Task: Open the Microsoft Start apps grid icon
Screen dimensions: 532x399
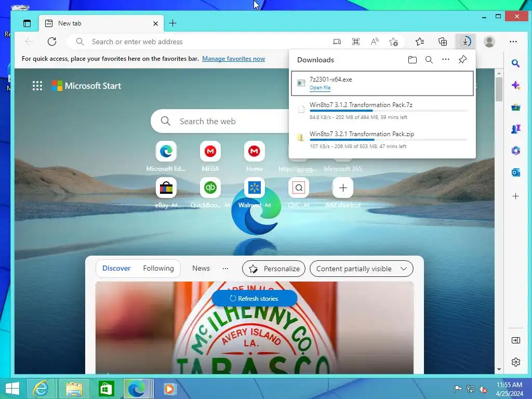Action: click(x=37, y=86)
